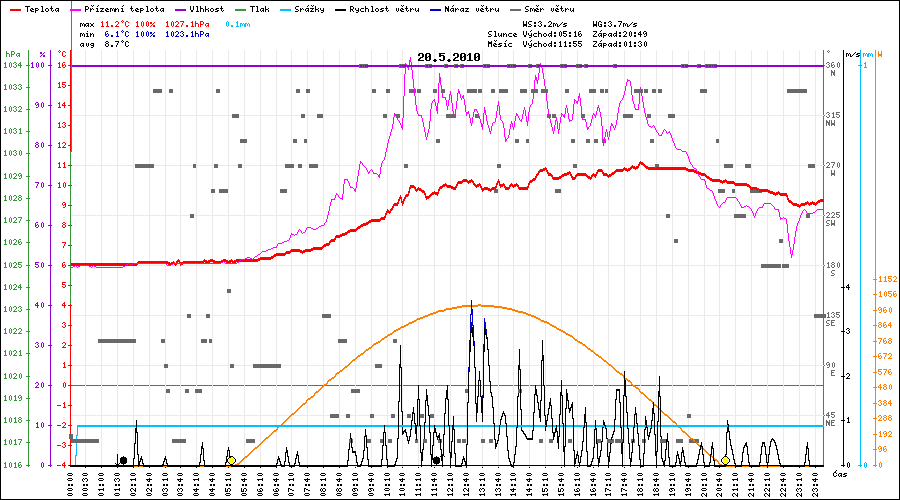Screen dimensions: 900x500
Task: Click the 45 NE wind direction label
Action: (x=831, y=418)
